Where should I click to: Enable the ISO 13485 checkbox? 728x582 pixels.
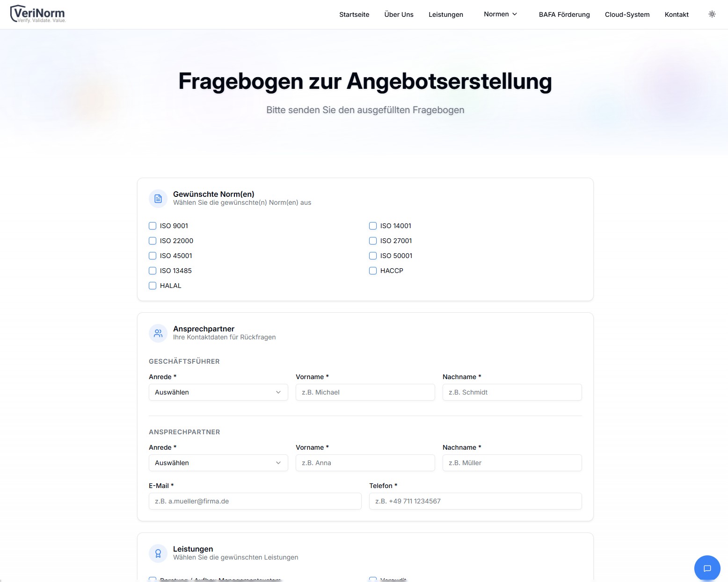(x=153, y=271)
